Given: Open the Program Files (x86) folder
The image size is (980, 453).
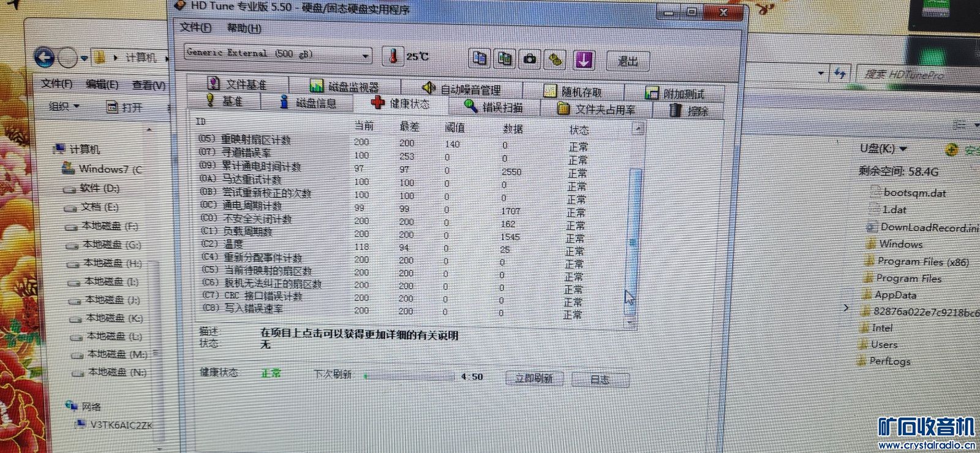Looking at the screenshot, I should tap(917, 261).
